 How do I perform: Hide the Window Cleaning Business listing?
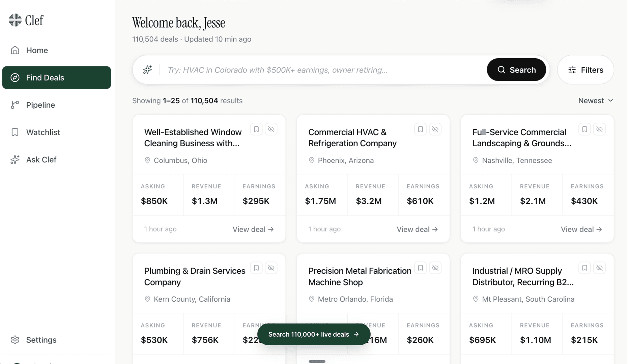pyautogui.click(x=271, y=129)
